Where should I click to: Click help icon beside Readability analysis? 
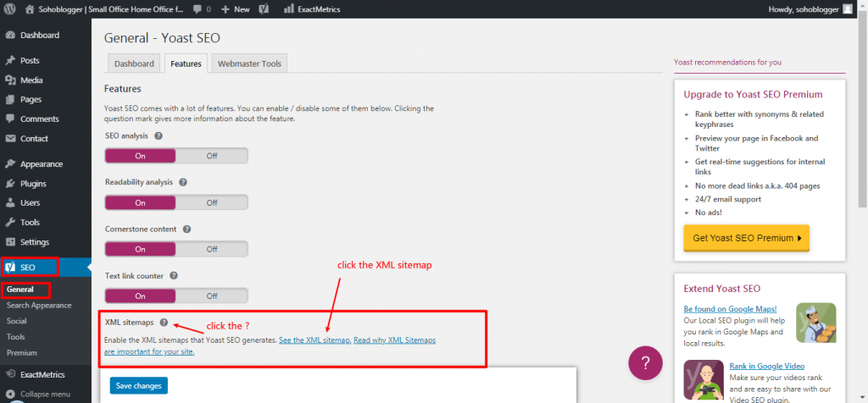coord(183,182)
